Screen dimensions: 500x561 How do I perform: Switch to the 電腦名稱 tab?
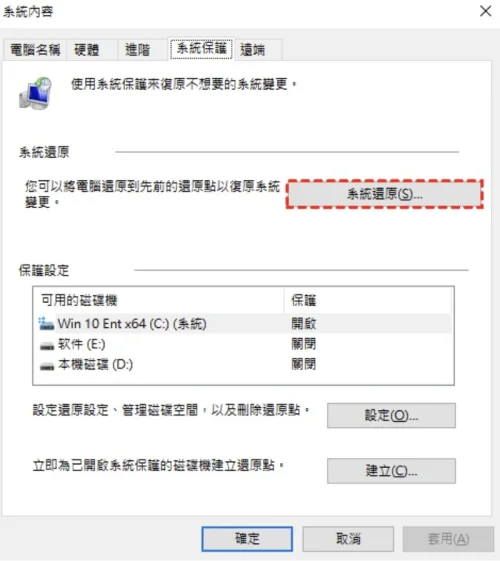tap(35, 49)
